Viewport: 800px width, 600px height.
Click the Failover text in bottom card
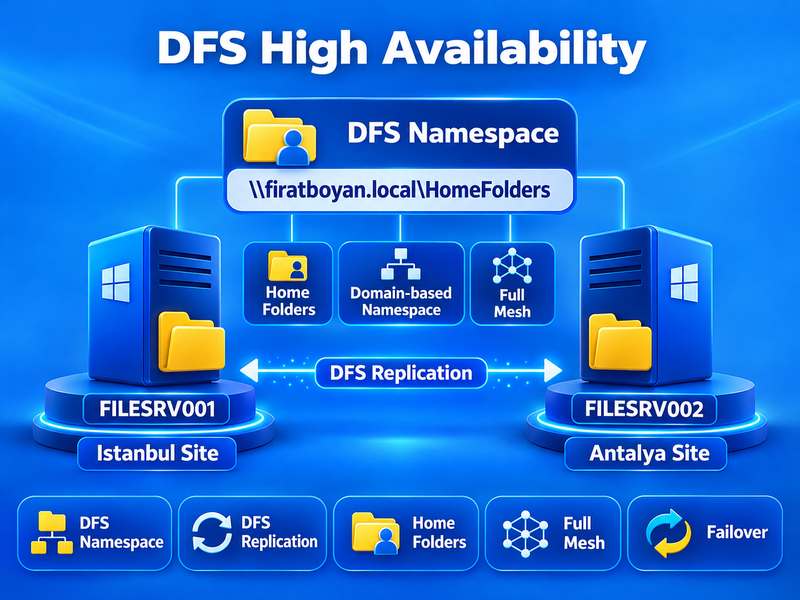(x=737, y=533)
